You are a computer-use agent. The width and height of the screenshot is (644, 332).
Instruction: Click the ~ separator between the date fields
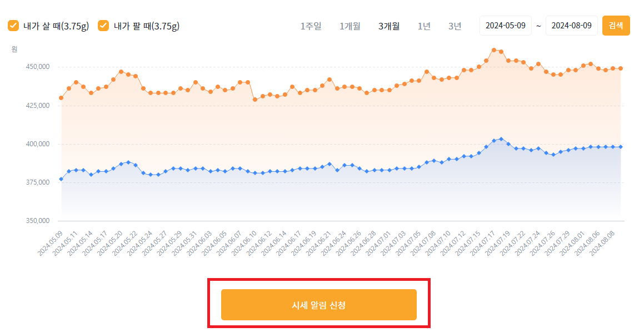pyautogui.click(x=540, y=25)
